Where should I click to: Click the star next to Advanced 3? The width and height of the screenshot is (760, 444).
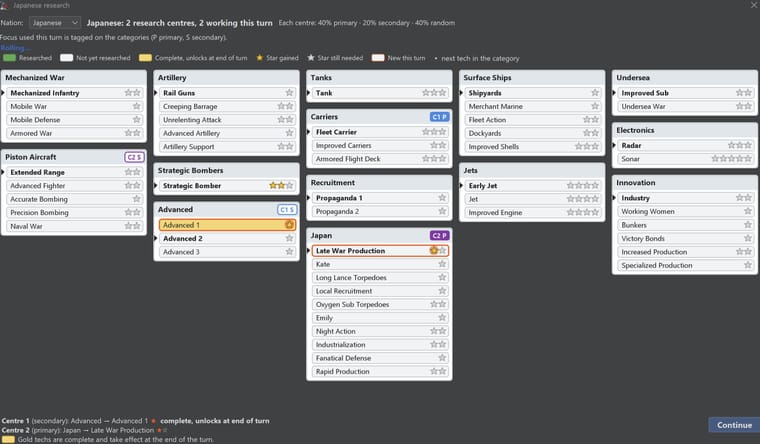289,252
